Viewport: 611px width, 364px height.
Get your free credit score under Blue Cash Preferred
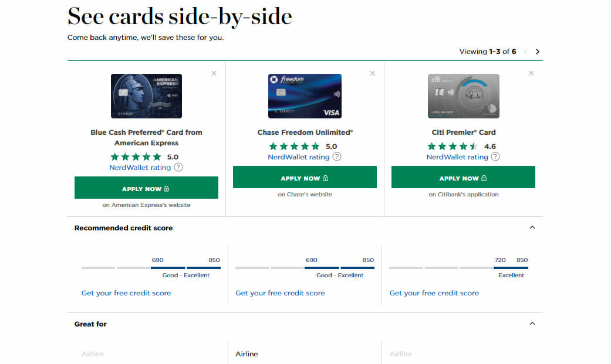(x=126, y=292)
